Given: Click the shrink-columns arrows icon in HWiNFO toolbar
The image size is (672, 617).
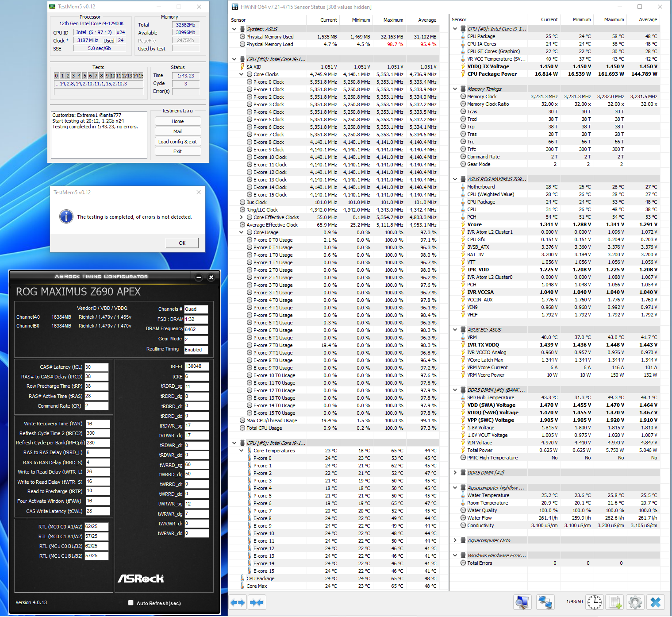Looking at the screenshot, I should point(257,602).
